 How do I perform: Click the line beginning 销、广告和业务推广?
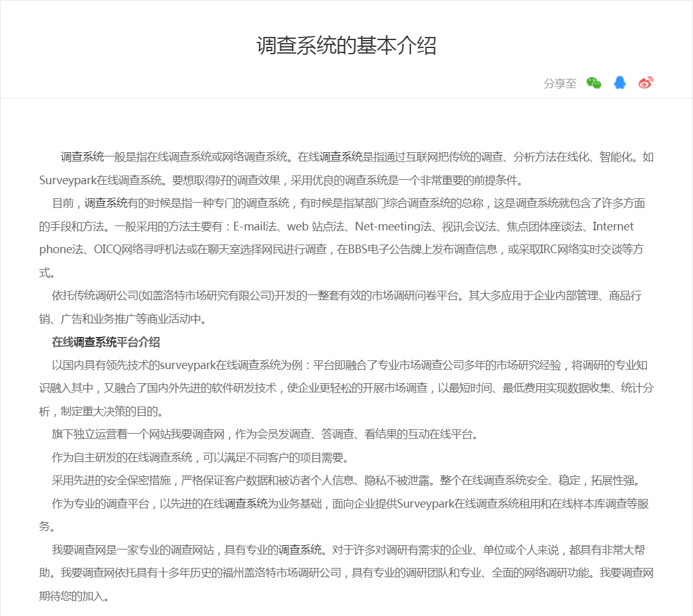pyautogui.click(x=124, y=318)
